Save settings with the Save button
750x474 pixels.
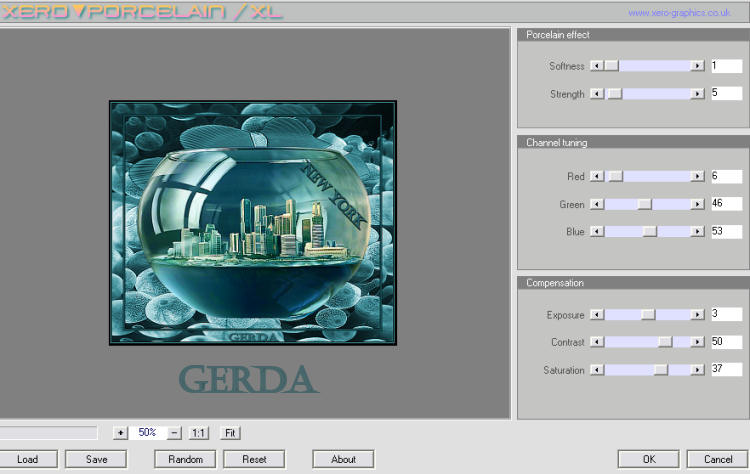click(x=96, y=459)
